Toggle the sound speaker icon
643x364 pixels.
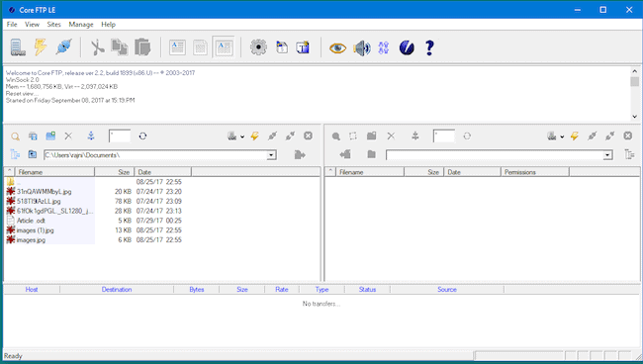click(362, 47)
